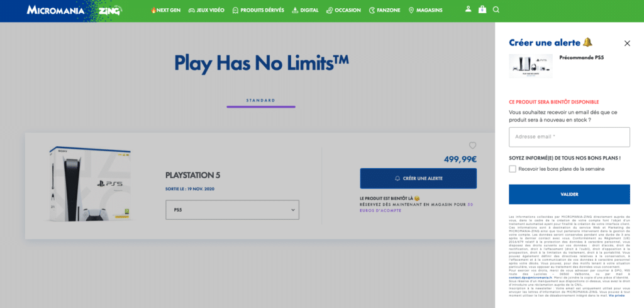This screenshot has height=308, width=644.
Task: Open the Digital menu item
Action: [305, 11]
